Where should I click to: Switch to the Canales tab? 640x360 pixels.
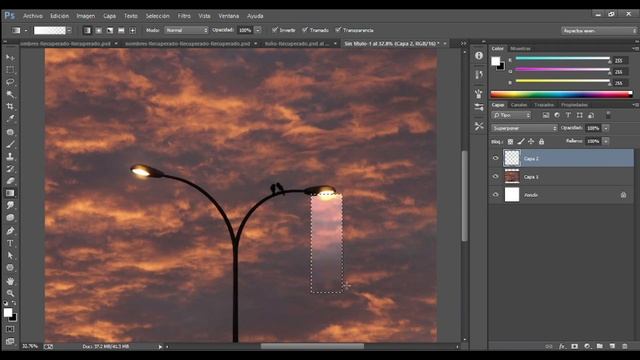pos(519,105)
